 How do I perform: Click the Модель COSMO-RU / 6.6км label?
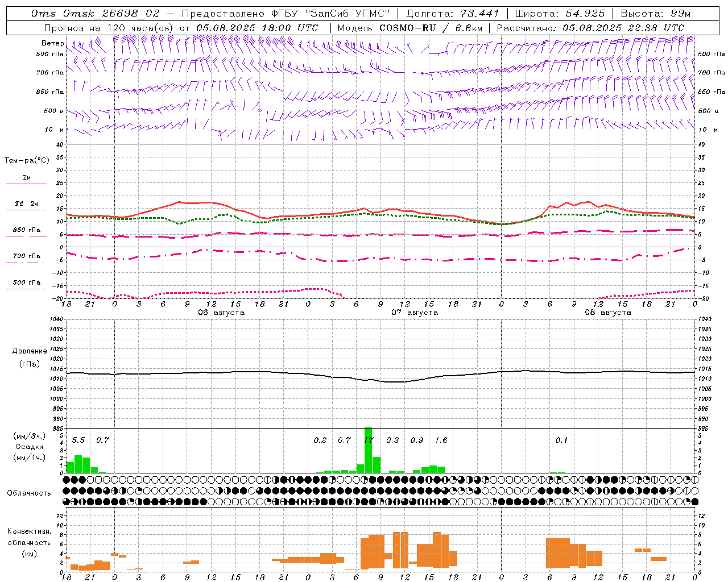[409, 28]
